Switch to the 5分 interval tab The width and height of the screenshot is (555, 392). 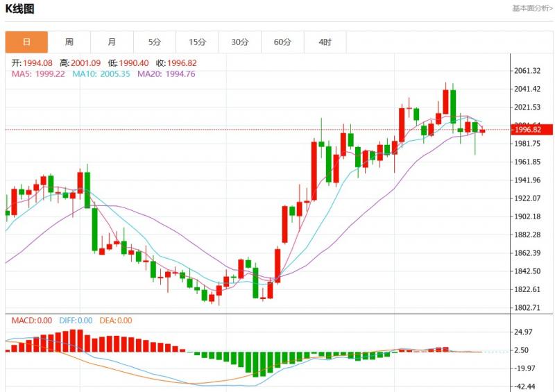pyautogui.click(x=155, y=42)
